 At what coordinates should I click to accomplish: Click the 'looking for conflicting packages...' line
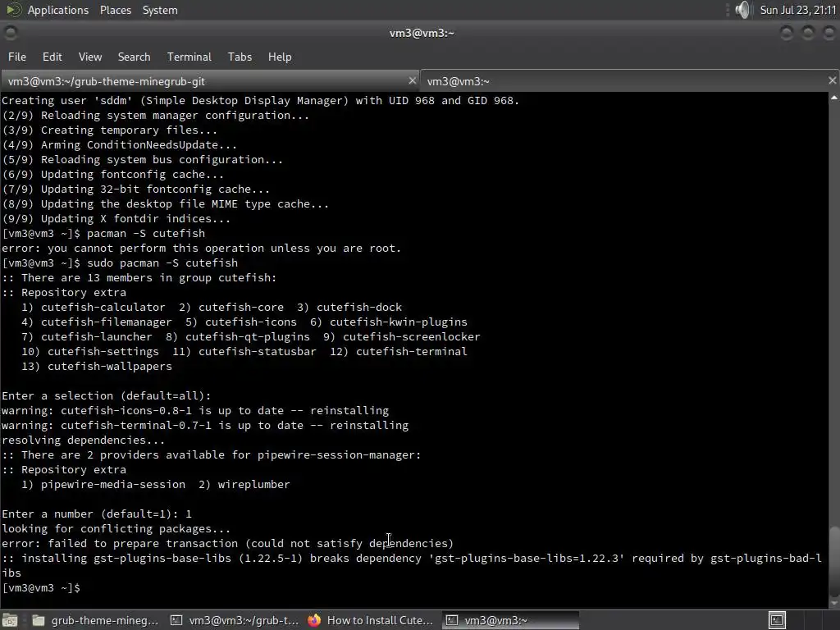[116, 529]
